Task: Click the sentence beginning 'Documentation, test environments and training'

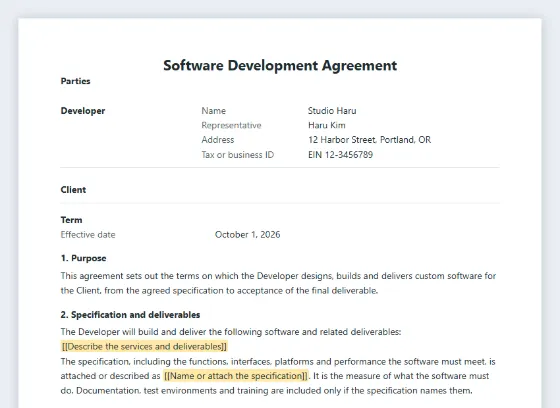Action: point(274,390)
